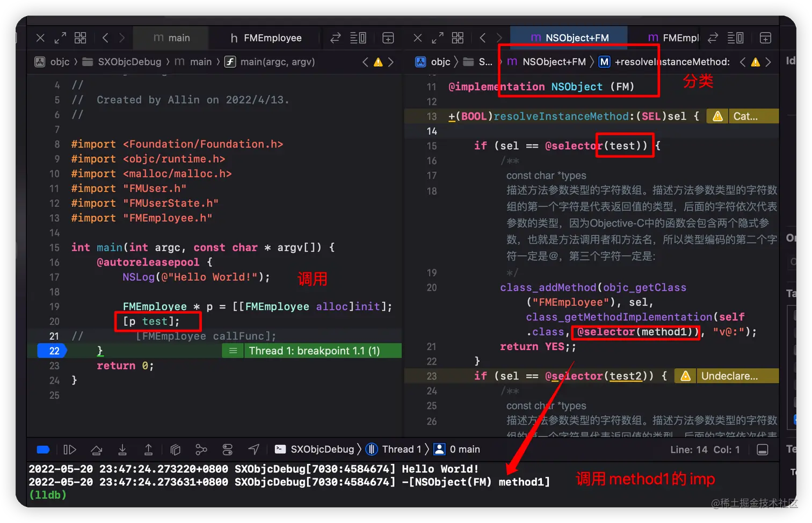Go forward in left editor history
The width and height of the screenshot is (812, 523).
122,38
